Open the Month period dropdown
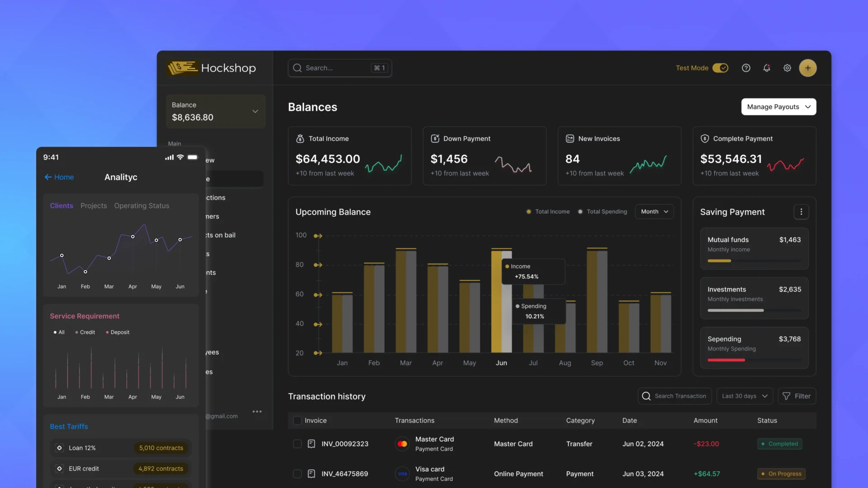 coord(654,211)
